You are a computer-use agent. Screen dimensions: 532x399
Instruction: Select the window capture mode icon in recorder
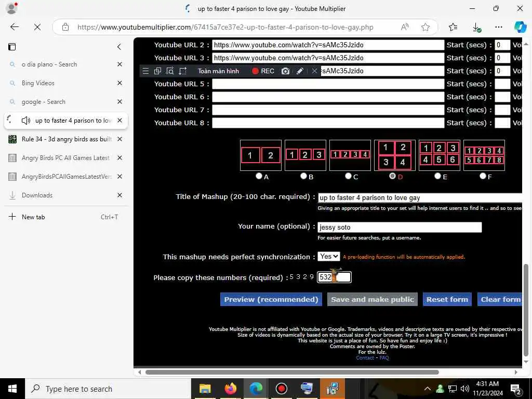pos(157,71)
